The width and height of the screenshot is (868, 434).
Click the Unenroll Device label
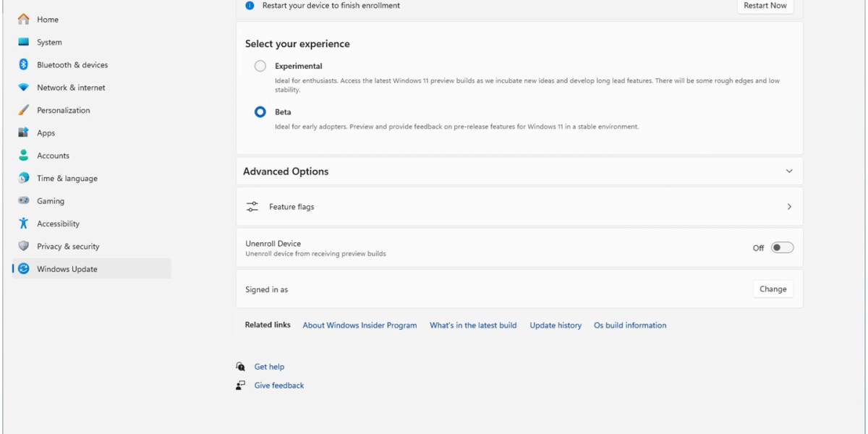(273, 244)
